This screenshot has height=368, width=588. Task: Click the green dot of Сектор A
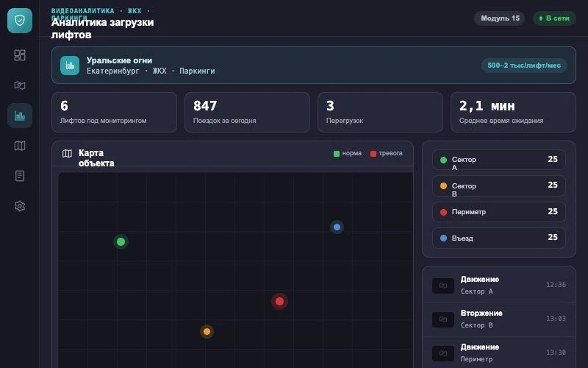[x=443, y=160]
